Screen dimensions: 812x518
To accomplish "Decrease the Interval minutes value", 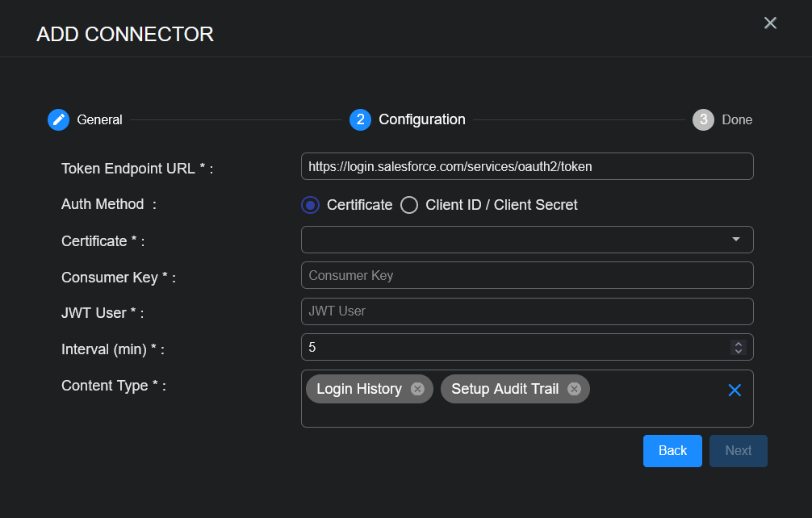I will pos(737,351).
